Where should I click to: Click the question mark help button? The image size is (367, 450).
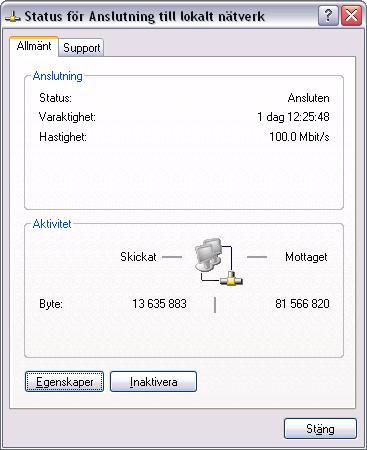[x=328, y=16]
